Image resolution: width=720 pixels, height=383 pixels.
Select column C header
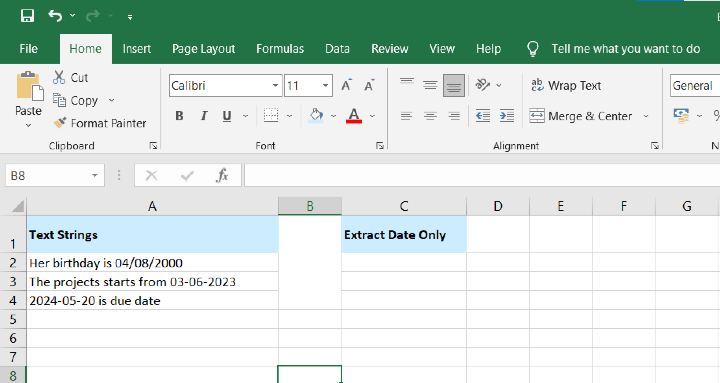(404, 206)
